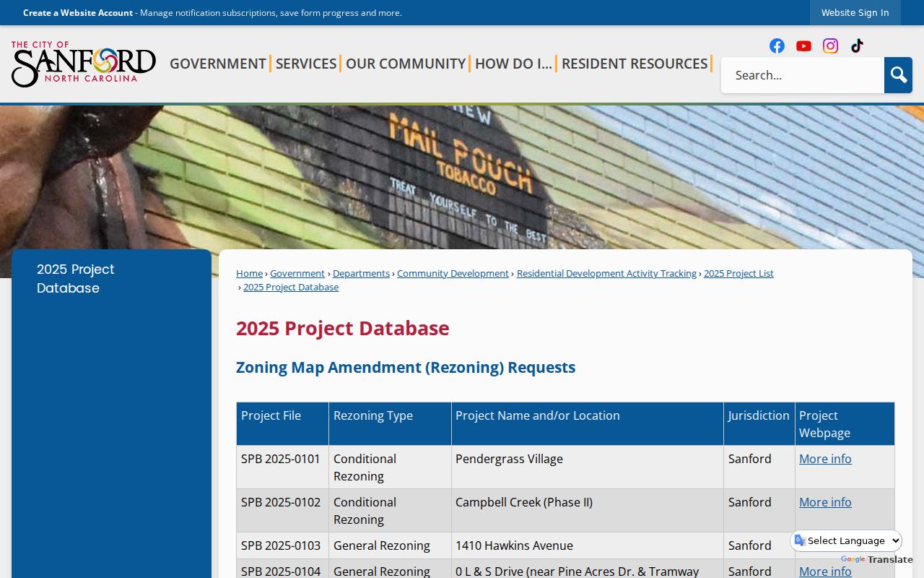Viewport: 924px width, 578px height.
Task: Click Create a Website Account link
Action: point(78,12)
